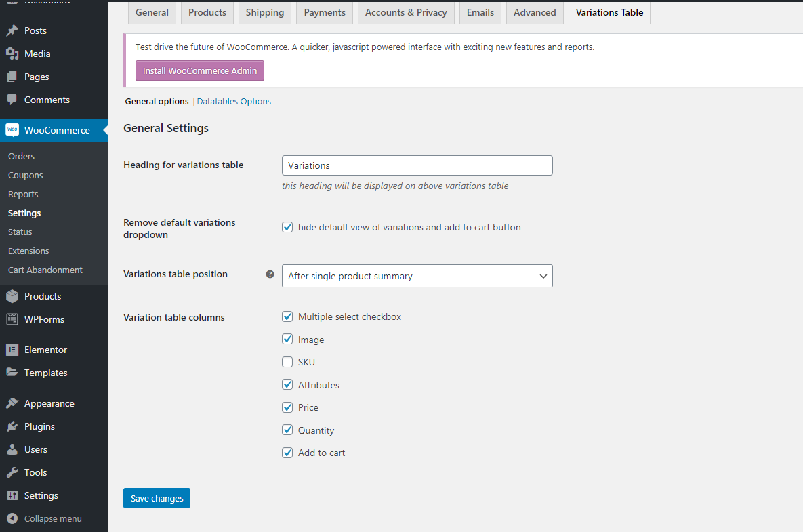Click the sidebar Settings sliders icon

pos(12,495)
